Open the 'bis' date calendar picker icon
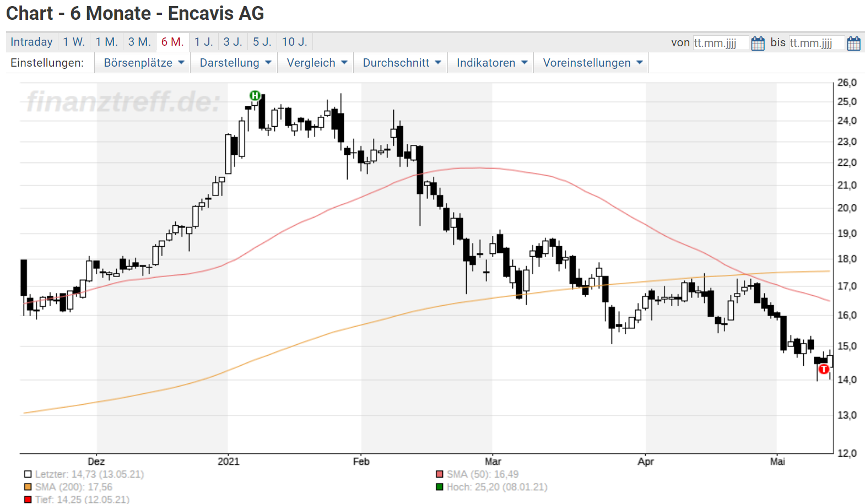This screenshot has height=504, width=865. (853, 43)
